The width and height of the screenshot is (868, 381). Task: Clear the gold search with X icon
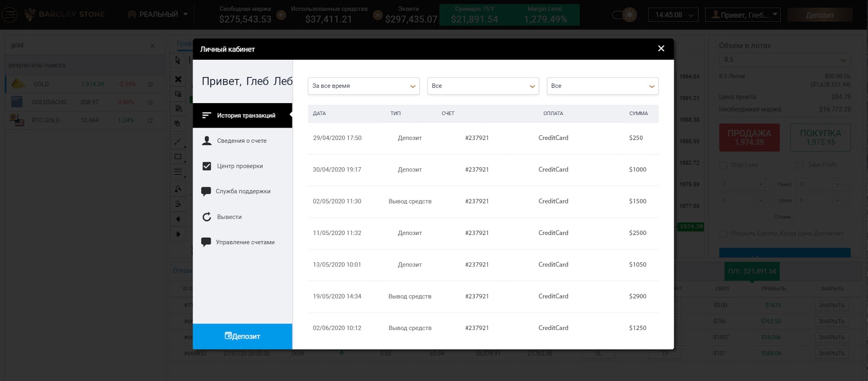pos(152,46)
